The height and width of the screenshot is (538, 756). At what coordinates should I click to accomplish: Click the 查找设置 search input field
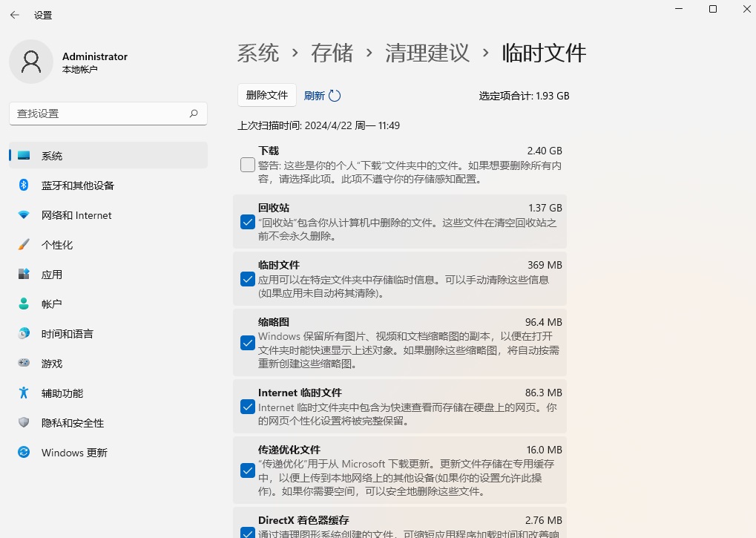click(x=108, y=114)
